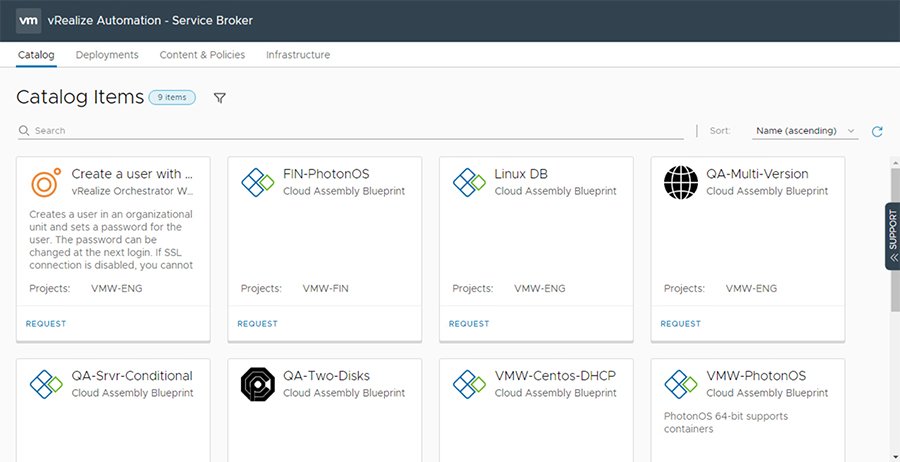900x462 pixels.
Task: Click the QA-Two-Disks black octagon icon
Action: 257,384
